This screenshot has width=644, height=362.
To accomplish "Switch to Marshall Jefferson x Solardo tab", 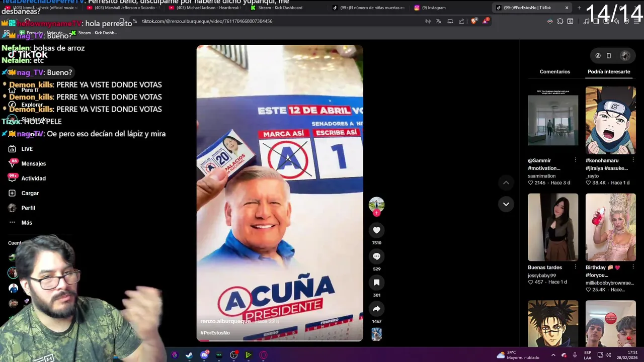I will pyautogui.click(x=123, y=8).
